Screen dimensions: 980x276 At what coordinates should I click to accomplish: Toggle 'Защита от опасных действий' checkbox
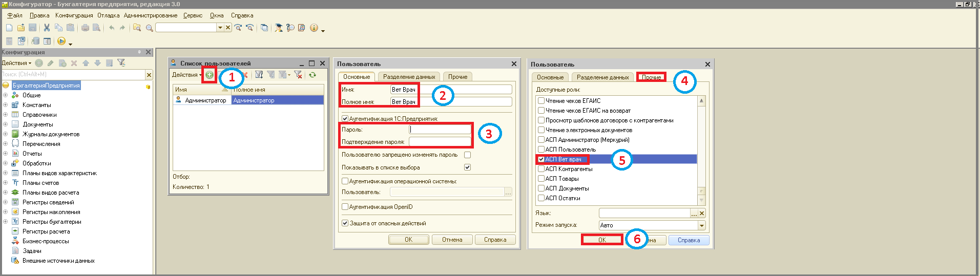345,223
